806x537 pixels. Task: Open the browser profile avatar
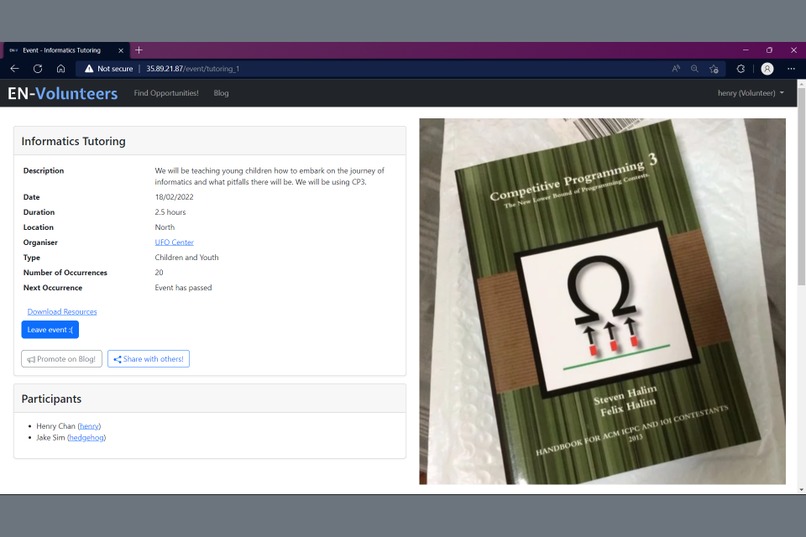point(767,68)
